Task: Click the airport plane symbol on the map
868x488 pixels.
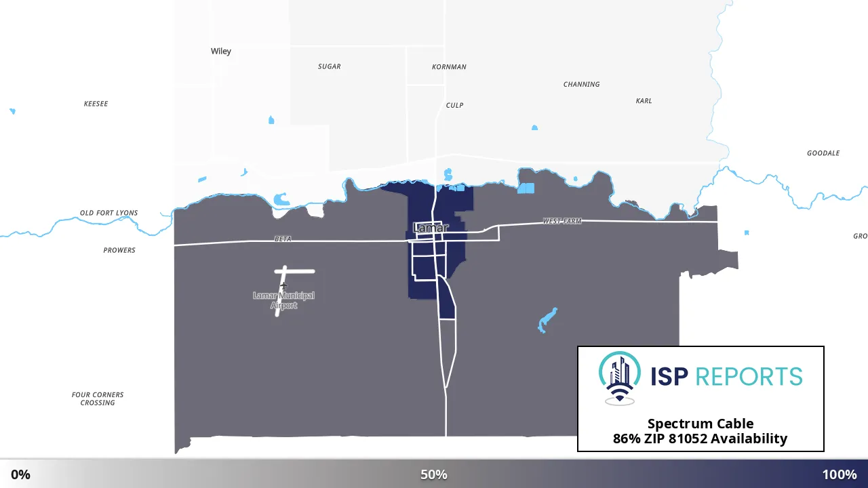Action: [284, 287]
